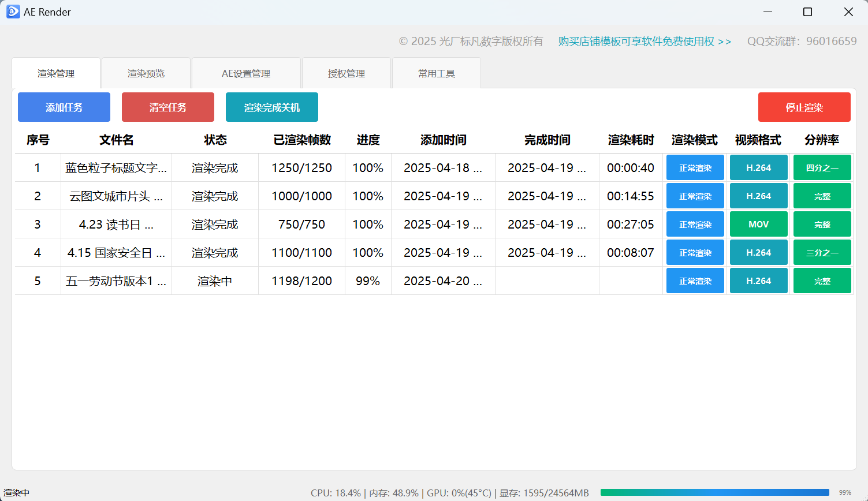Screen dimensions: 868x501
Task: Click the AE Render app logo icon
Action: (x=13, y=12)
